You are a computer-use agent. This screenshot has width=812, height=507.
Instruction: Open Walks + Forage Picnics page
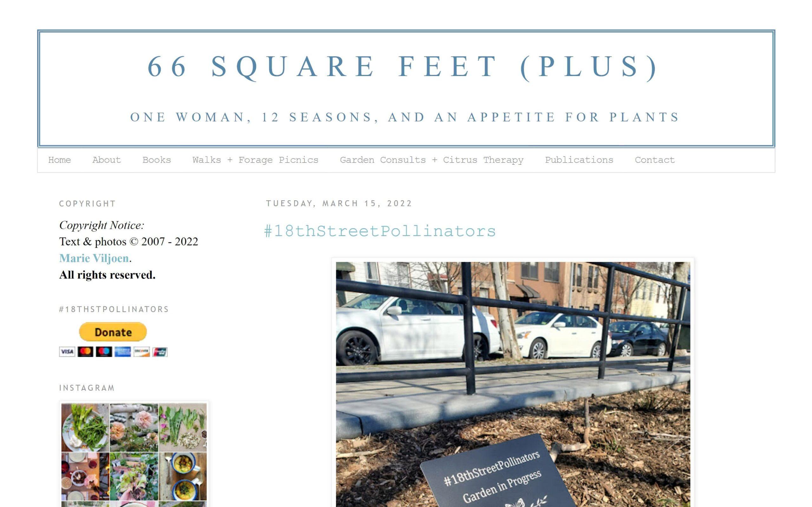tap(255, 160)
